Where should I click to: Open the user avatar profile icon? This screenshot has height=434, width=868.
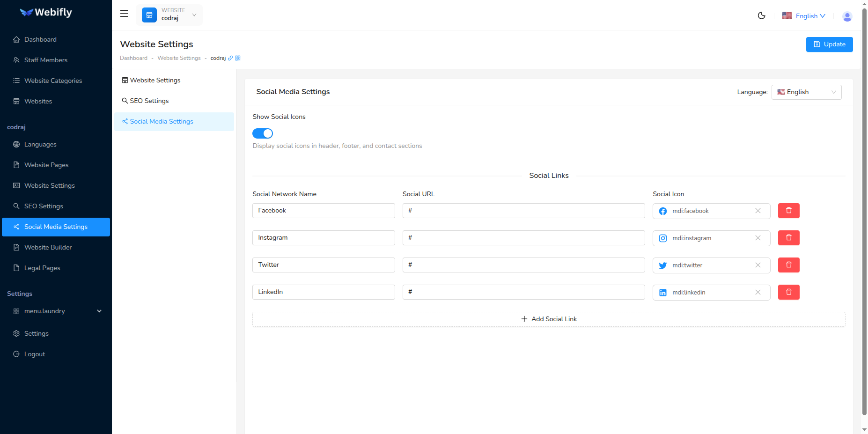click(847, 16)
